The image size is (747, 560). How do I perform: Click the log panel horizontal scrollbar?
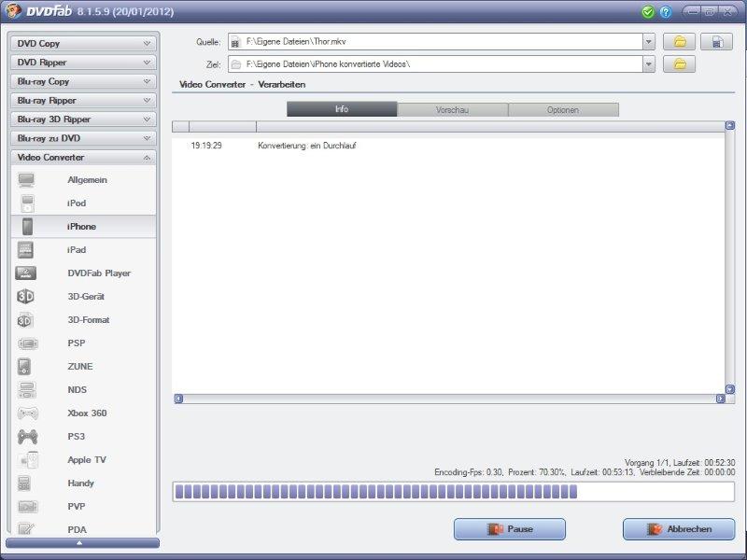pyautogui.click(x=449, y=399)
